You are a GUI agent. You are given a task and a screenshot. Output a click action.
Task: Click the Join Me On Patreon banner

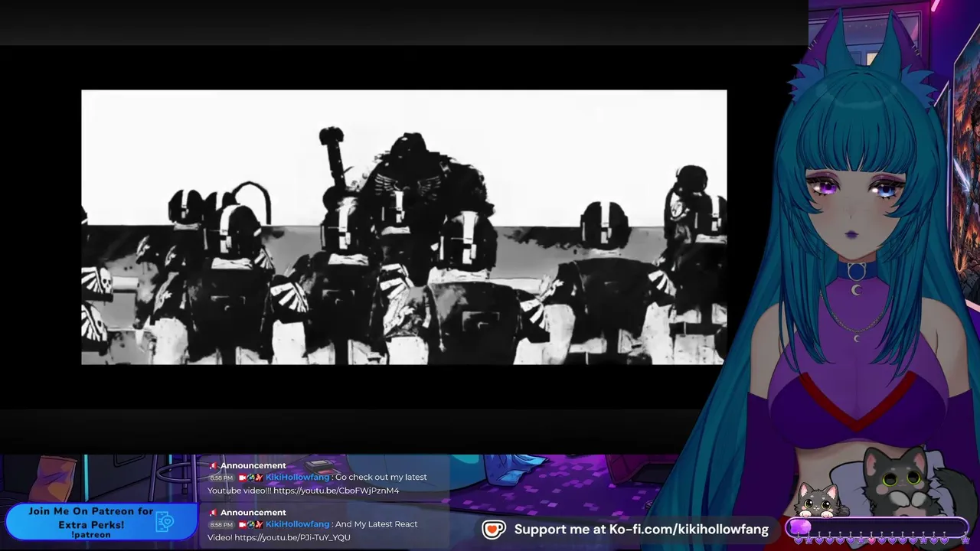pyautogui.click(x=101, y=522)
